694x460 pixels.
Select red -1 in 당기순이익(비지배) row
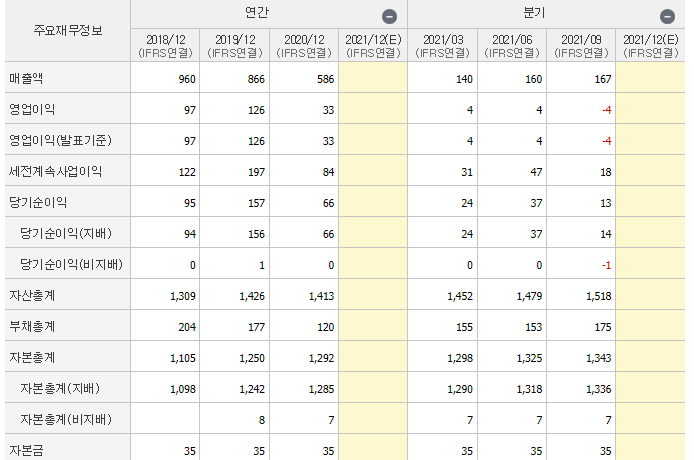point(606,265)
